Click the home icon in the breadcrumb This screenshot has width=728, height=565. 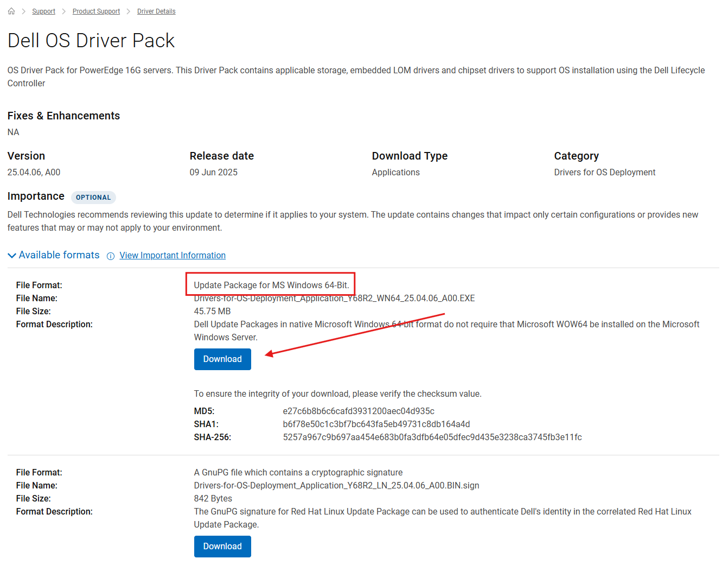(x=11, y=11)
